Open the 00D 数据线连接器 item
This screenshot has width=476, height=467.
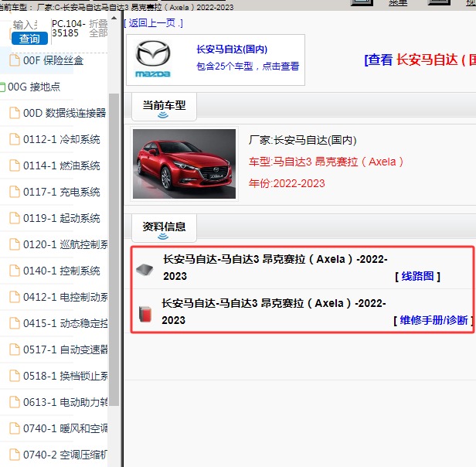(x=64, y=113)
